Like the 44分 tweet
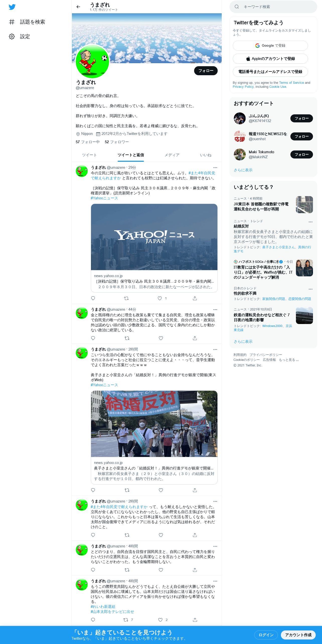This screenshot has height=644, width=322. click(161, 338)
